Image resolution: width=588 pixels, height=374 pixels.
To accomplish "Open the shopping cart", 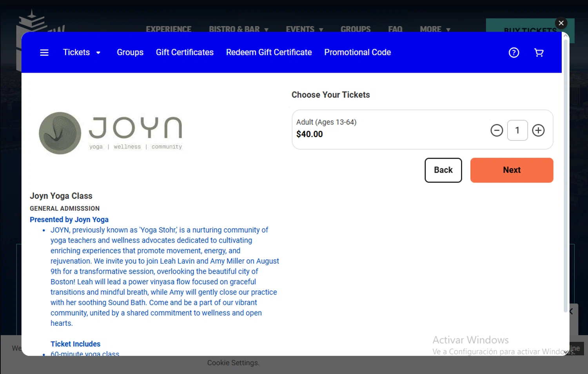I will (539, 52).
